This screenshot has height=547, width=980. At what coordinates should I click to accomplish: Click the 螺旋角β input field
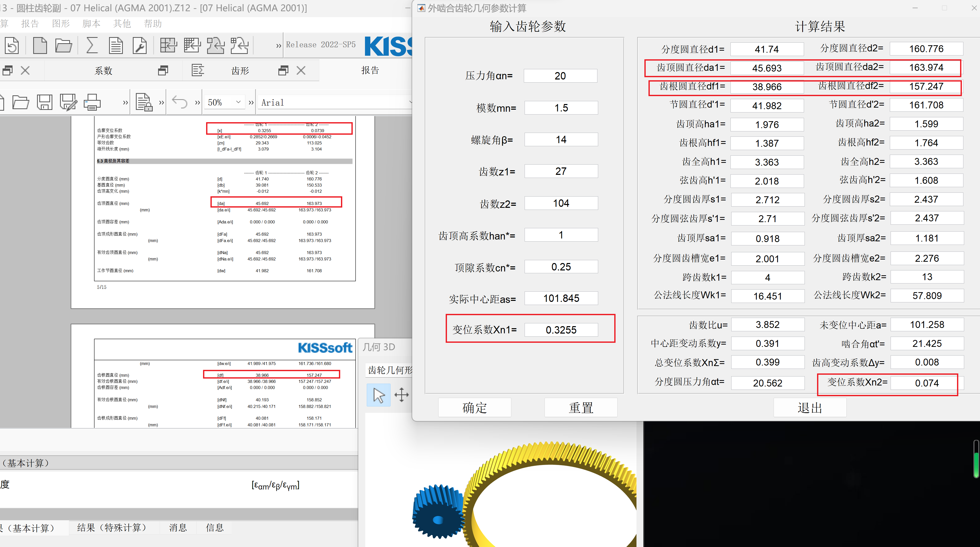click(561, 139)
